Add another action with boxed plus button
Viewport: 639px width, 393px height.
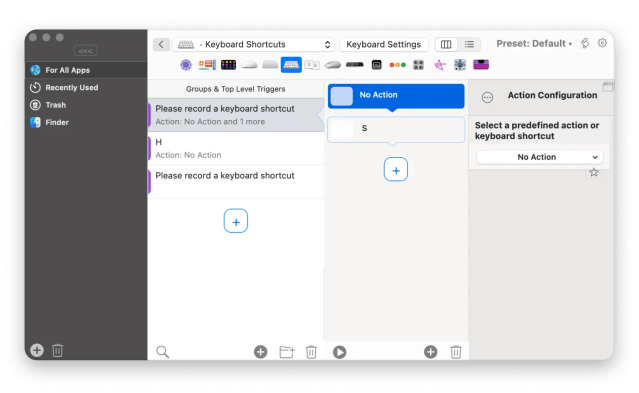pos(396,170)
